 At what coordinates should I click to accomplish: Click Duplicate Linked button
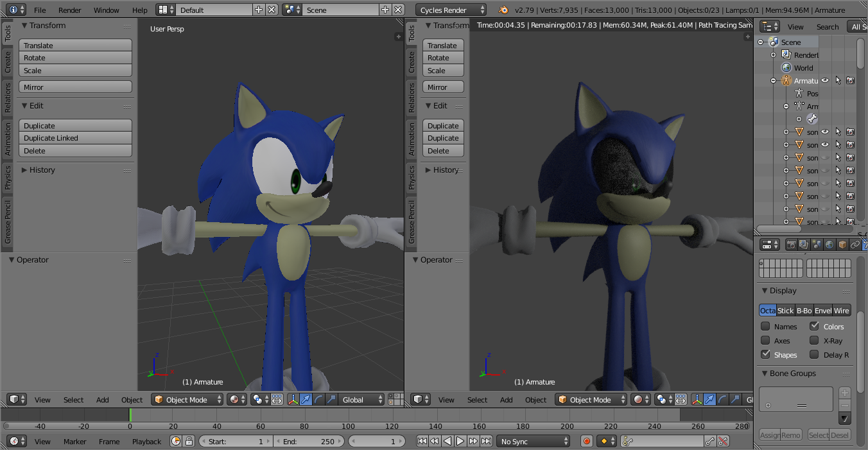(75, 137)
